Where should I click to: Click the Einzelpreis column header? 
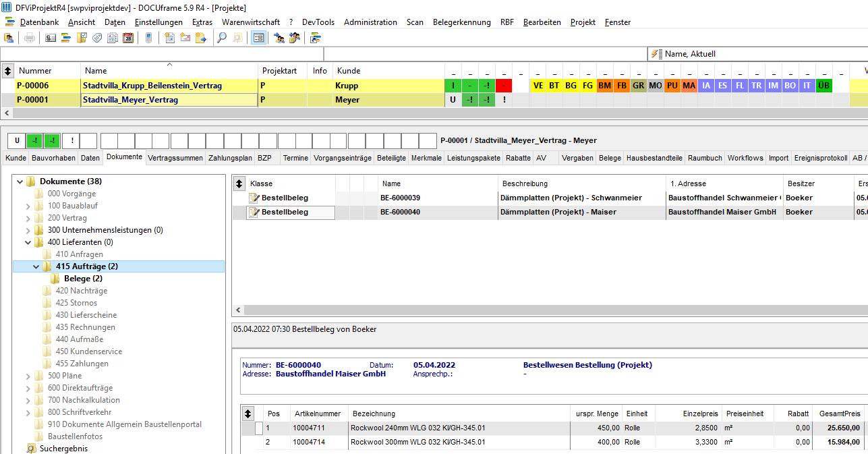click(x=688, y=414)
